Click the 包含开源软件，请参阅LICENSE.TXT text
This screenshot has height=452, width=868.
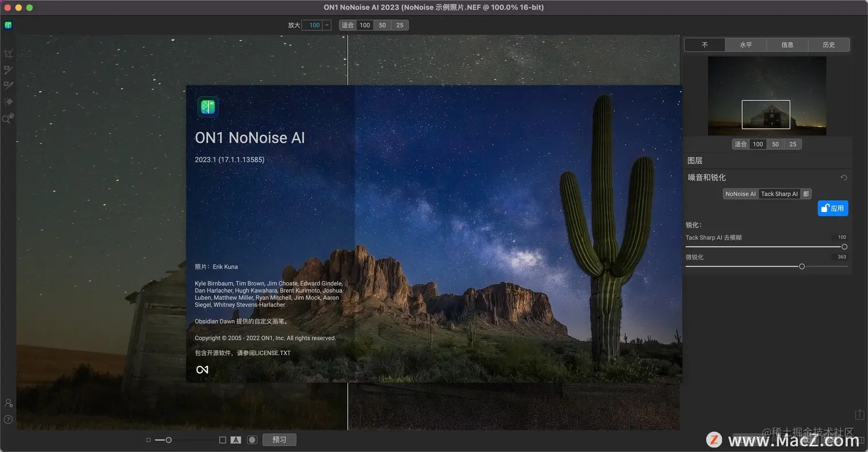pos(243,353)
